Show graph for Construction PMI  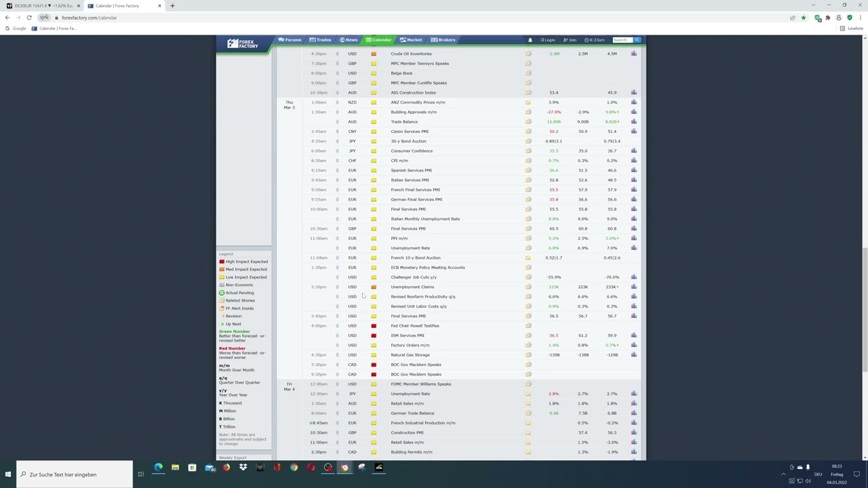coord(633,432)
